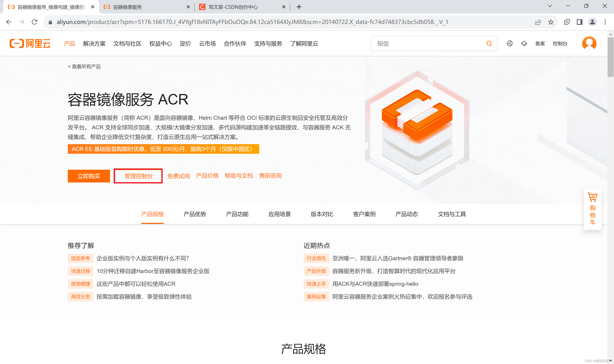Bookmark this page with star icon
Viewport: 614px width, 364px height.
click(x=551, y=22)
